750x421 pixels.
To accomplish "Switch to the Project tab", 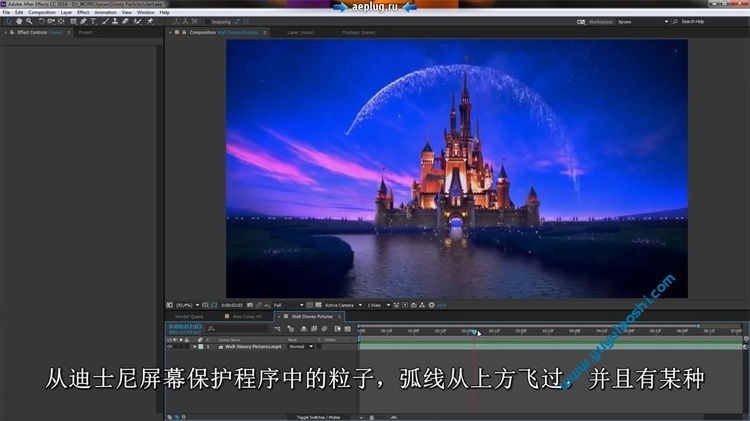I will 86,33.
